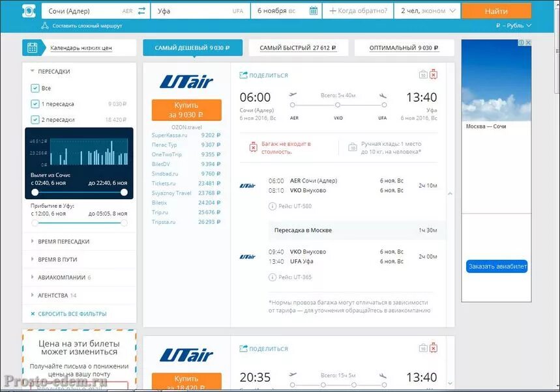The image size is (560, 392).
Task: Click the UTair logo on second flight card
Action: click(x=186, y=355)
